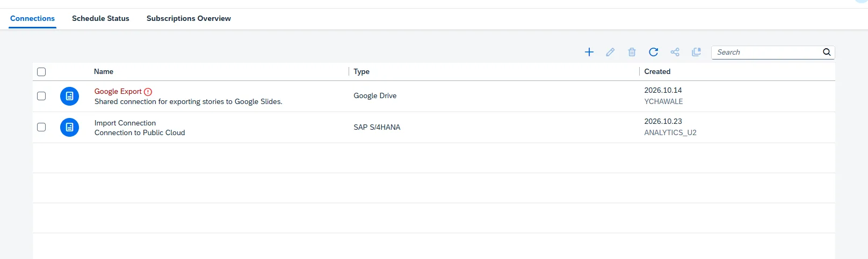Check the Google Export row checkbox

click(x=41, y=96)
